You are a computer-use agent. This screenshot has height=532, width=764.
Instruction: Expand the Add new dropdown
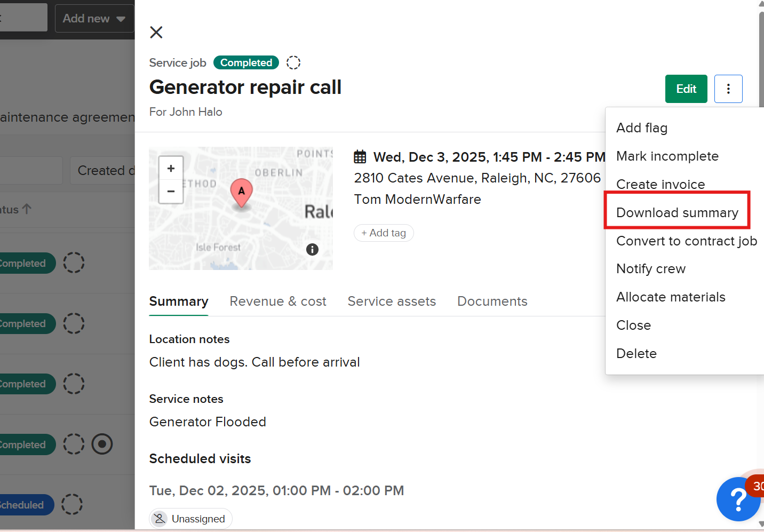click(x=94, y=19)
